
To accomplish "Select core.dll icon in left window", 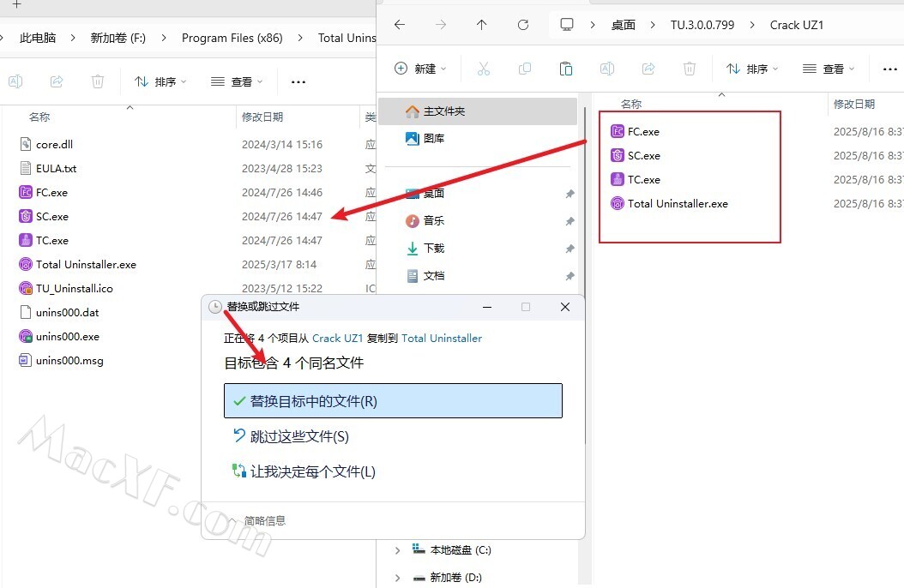I will pyautogui.click(x=26, y=144).
